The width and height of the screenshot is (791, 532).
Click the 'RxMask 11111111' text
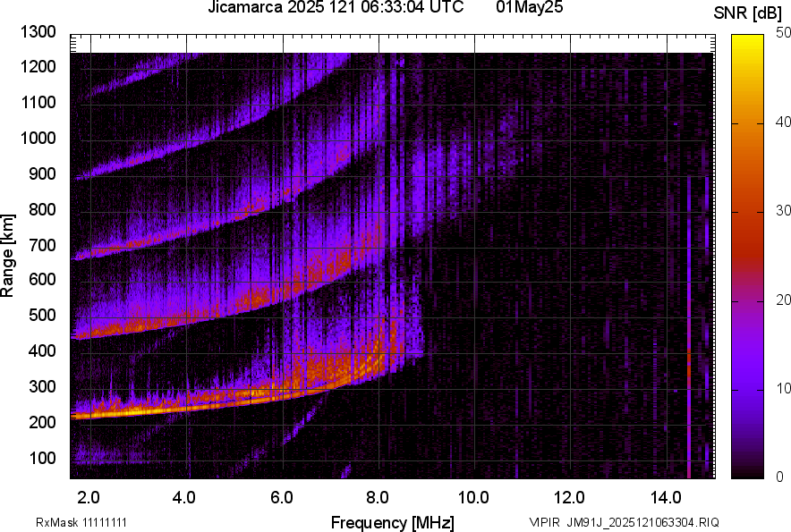click(x=87, y=522)
